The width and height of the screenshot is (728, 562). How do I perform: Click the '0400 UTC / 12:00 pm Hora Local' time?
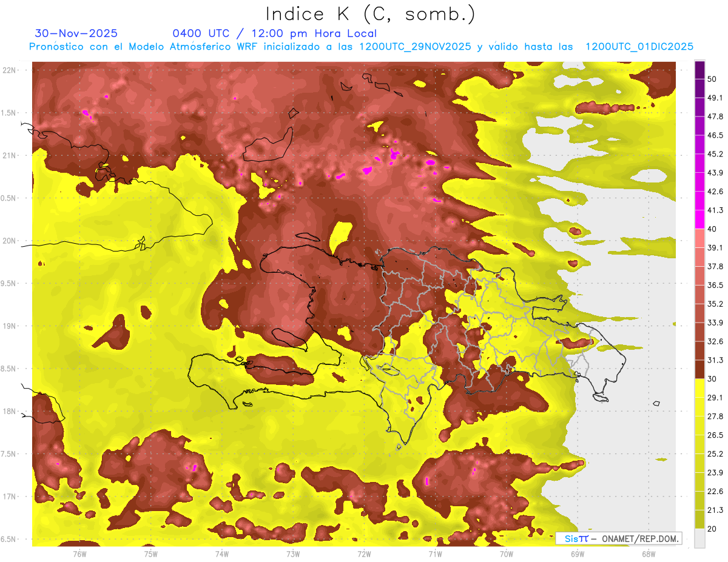click(x=275, y=33)
